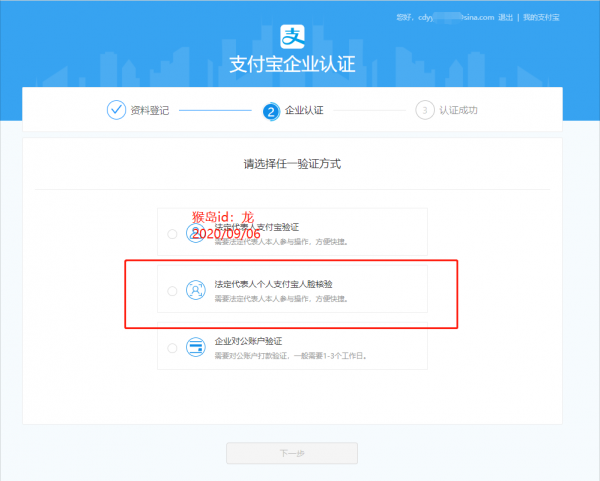Click the logged-in account email text
The width and height of the screenshot is (600, 481).
[x=456, y=18]
